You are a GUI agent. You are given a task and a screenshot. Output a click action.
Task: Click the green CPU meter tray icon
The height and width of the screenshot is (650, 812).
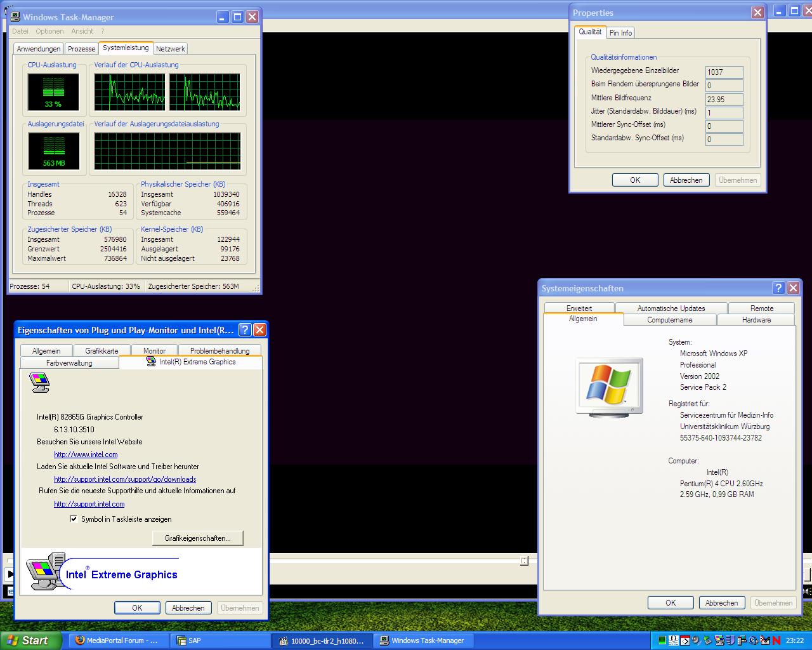[663, 640]
